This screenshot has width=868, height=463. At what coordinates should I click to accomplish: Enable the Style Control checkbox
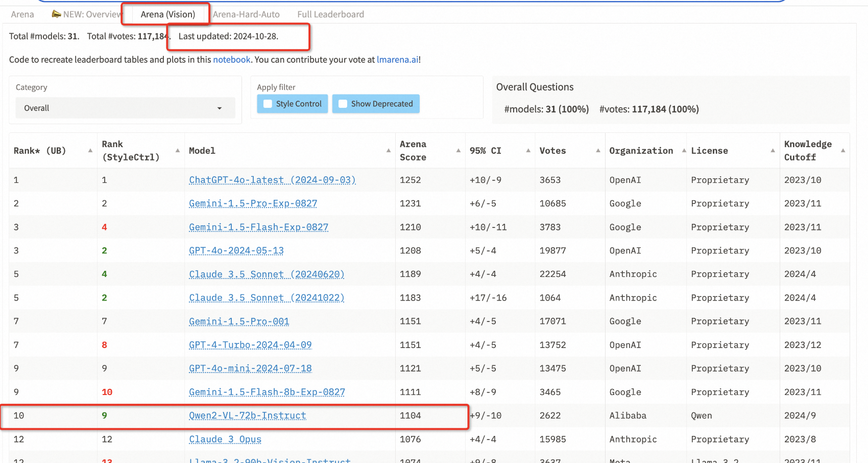click(268, 104)
